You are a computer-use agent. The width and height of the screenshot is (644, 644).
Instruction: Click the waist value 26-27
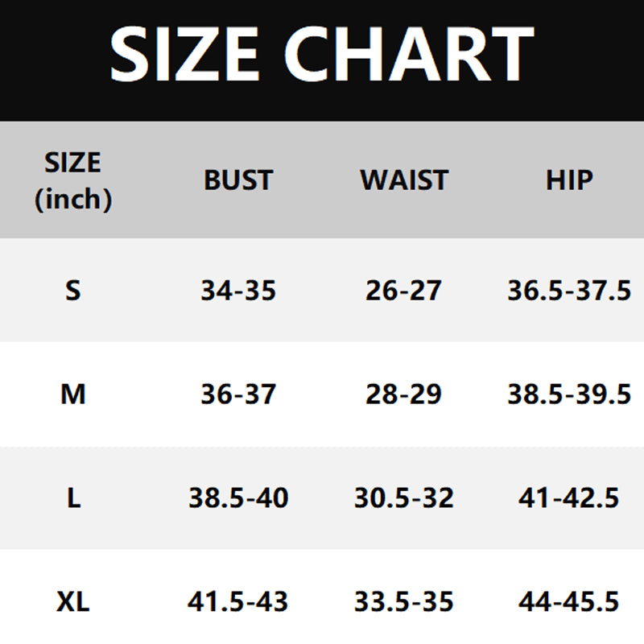point(404,290)
